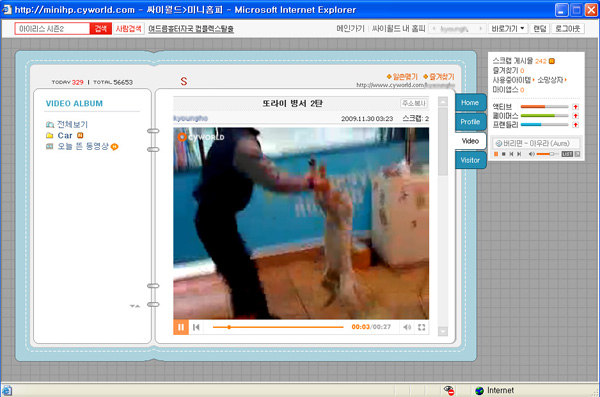Mute the video player sound
Screen dimensions: 600x397
pyautogui.click(x=407, y=327)
